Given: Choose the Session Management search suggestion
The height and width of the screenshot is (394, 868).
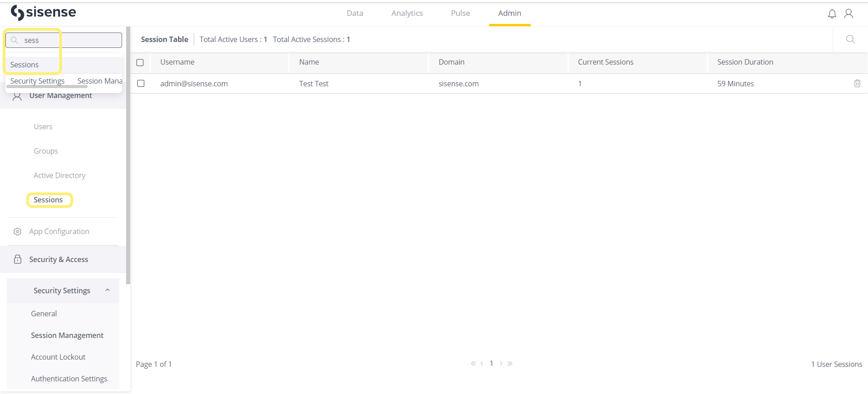Looking at the screenshot, I should [x=99, y=81].
